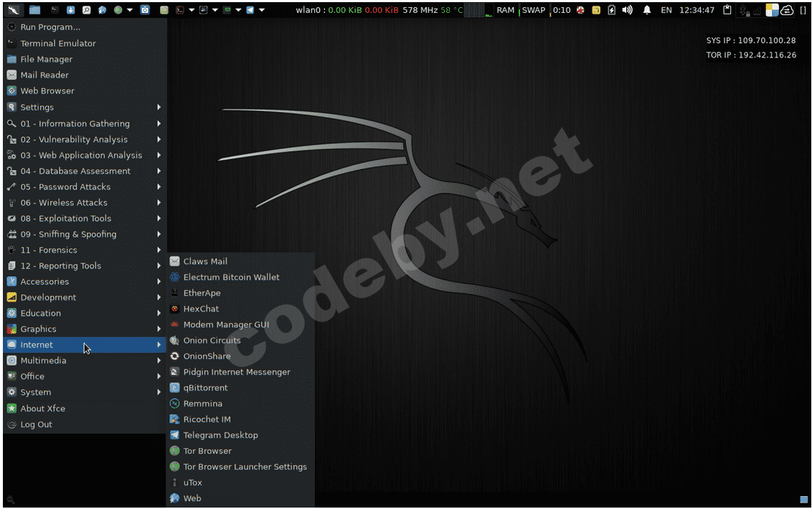Launch terminal from the top panel icon

click(x=55, y=10)
